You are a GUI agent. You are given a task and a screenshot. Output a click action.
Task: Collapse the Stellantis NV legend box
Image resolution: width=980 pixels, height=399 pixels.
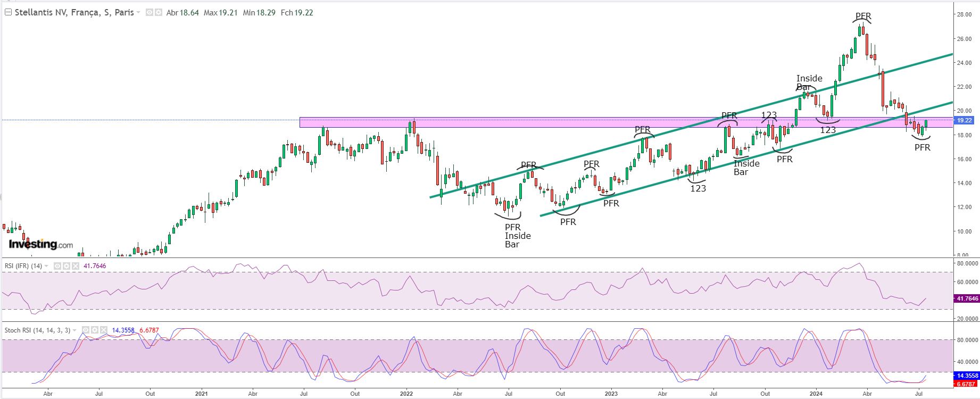point(8,12)
